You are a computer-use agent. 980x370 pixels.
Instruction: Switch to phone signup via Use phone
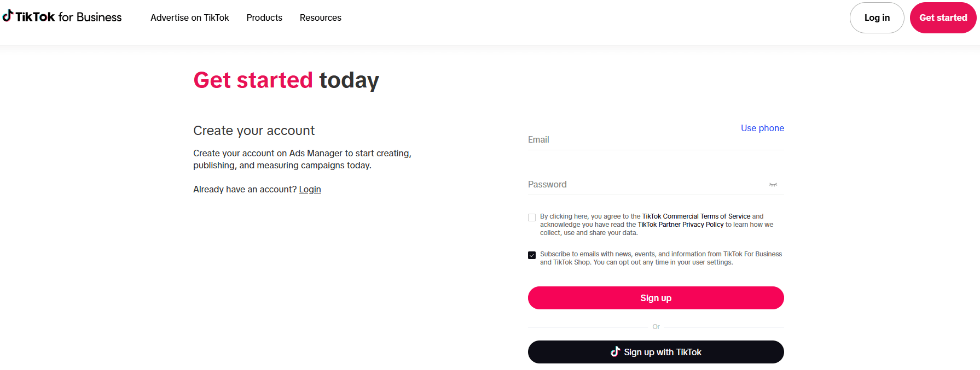[x=762, y=128]
